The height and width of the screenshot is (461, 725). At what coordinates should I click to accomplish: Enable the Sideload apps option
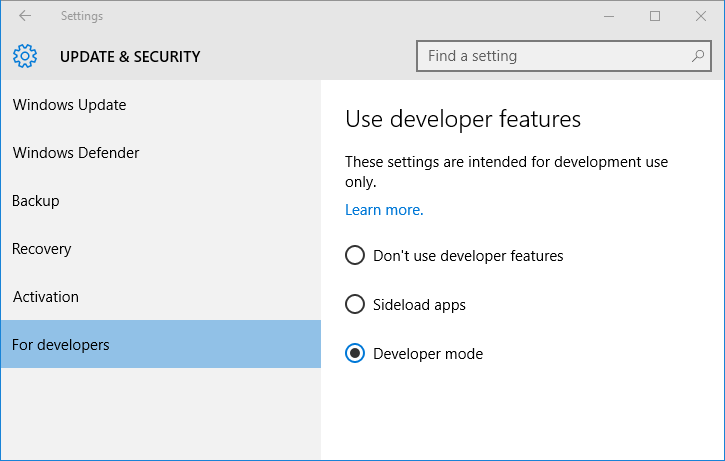[355, 304]
